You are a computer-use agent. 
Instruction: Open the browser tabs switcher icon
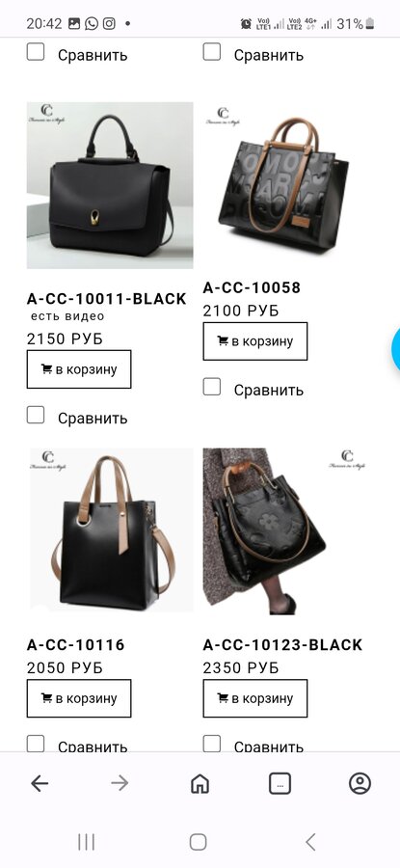point(280,783)
